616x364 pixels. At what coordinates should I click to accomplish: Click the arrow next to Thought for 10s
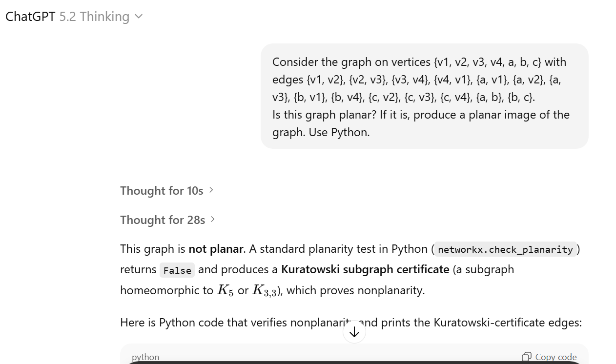click(x=211, y=190)
